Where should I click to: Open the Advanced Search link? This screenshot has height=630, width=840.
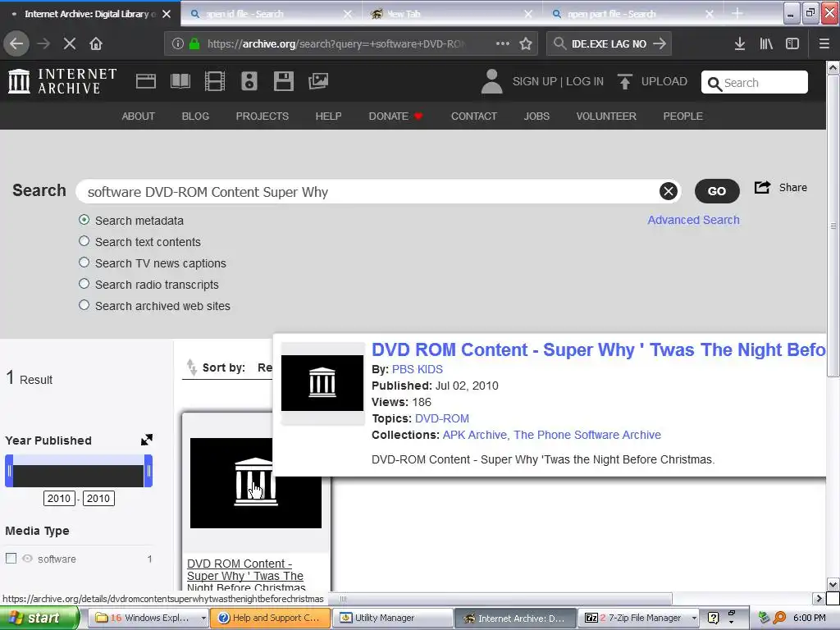click(693, 220)
